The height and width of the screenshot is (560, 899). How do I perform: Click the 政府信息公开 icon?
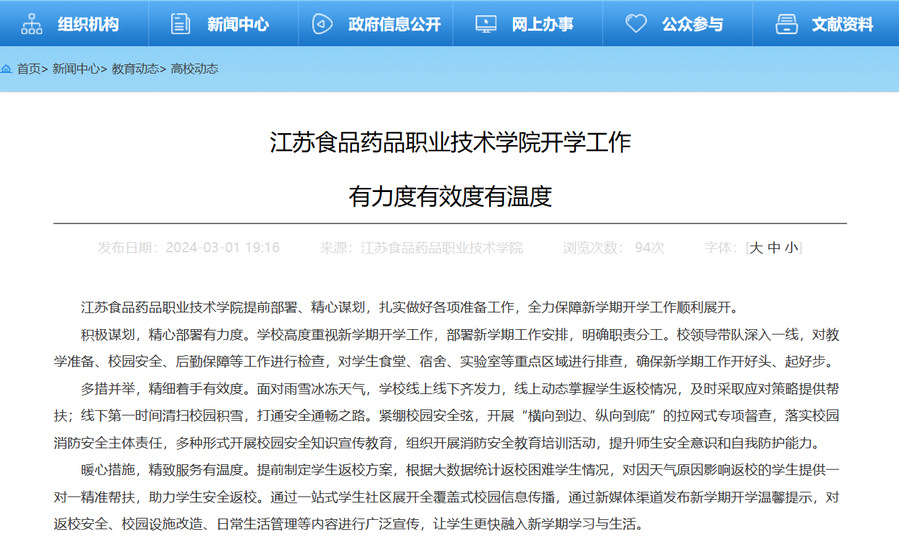pyautogui.click(x=322, y=24)
